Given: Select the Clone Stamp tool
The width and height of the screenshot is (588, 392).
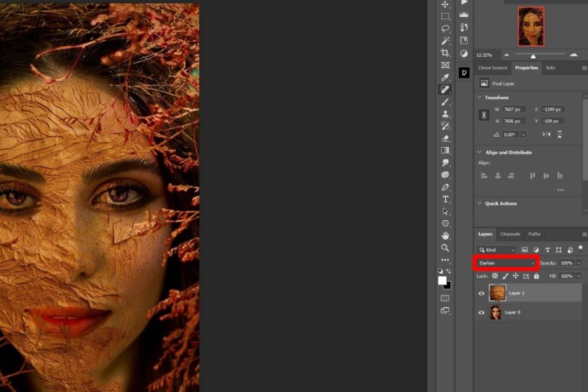Looking at the screenshot, I should pyautogui.click(x=446, y=114).
